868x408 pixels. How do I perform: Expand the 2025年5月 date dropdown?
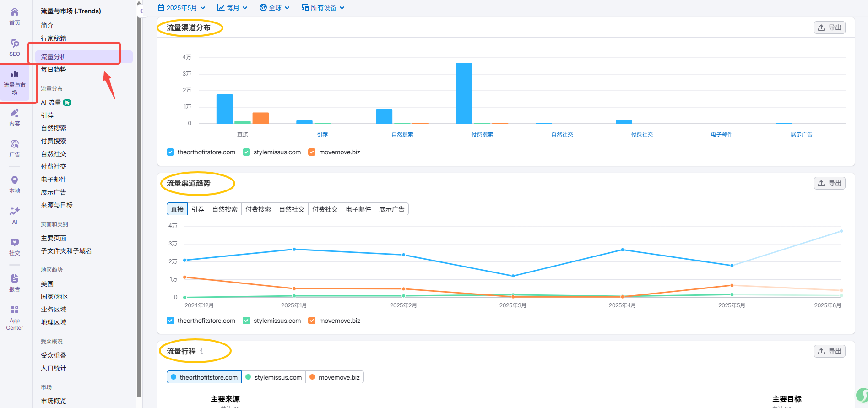(x=181, y=8)
